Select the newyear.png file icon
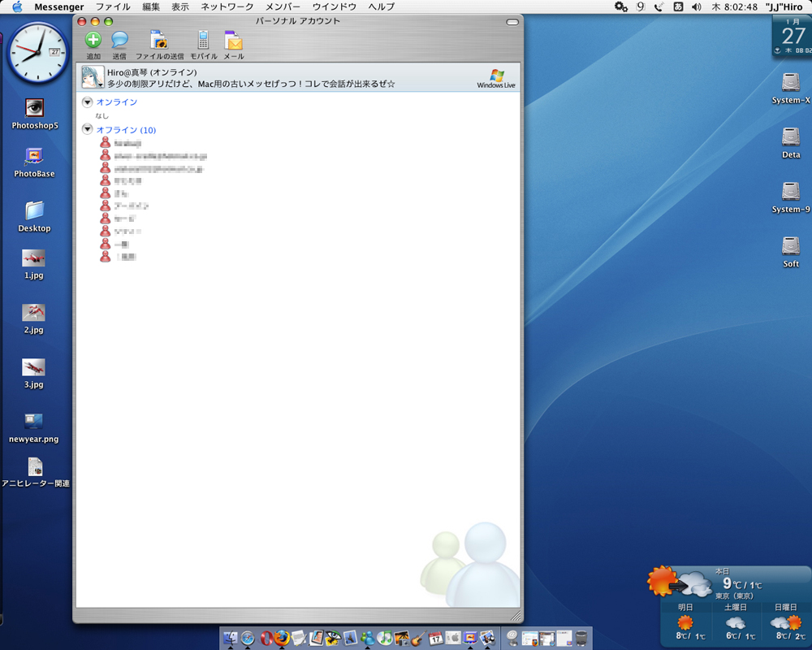The height and width of the screenshot is (650, 812). point(33,421)
